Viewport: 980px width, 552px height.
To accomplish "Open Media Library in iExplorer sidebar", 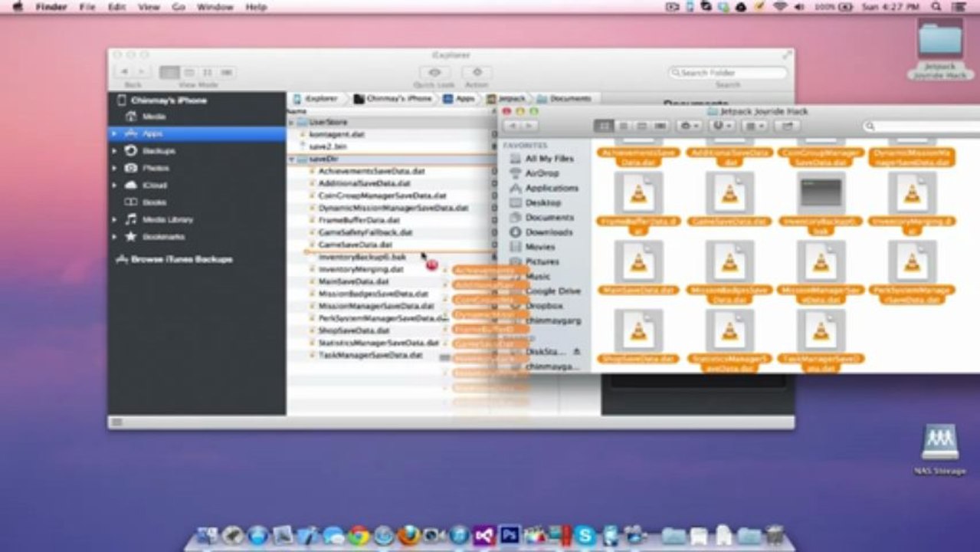I will (x=167, y=219).
